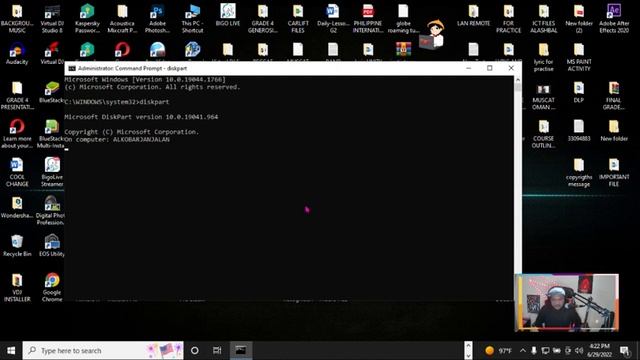The height and width of the screenshot is (360, 640).
Task: Click the microphone tray icon
Action: click(x=533, y=351)
